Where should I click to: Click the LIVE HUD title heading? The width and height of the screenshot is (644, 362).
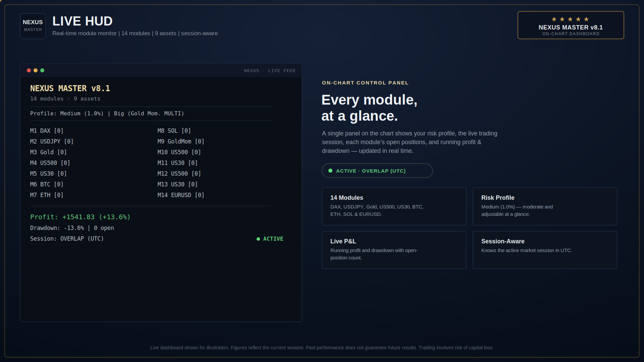click(83, 21)
